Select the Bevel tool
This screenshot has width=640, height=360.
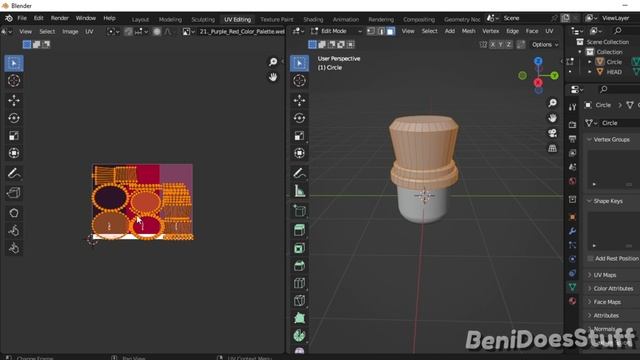point(300,265)
